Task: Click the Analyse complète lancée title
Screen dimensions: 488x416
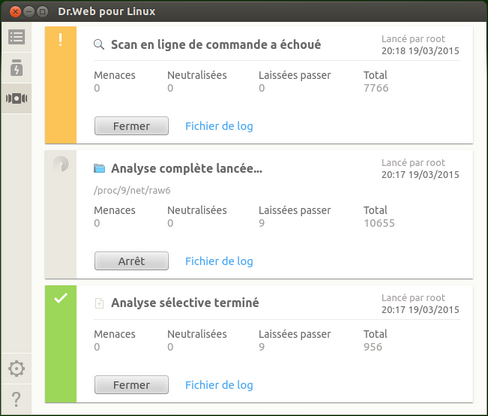Action: 187,168
